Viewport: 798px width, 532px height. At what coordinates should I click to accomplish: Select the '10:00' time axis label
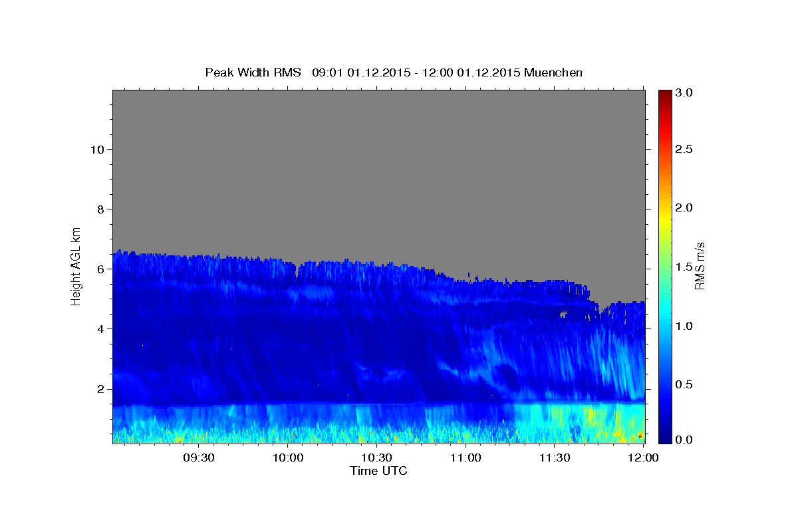click(x=288, y=458)
